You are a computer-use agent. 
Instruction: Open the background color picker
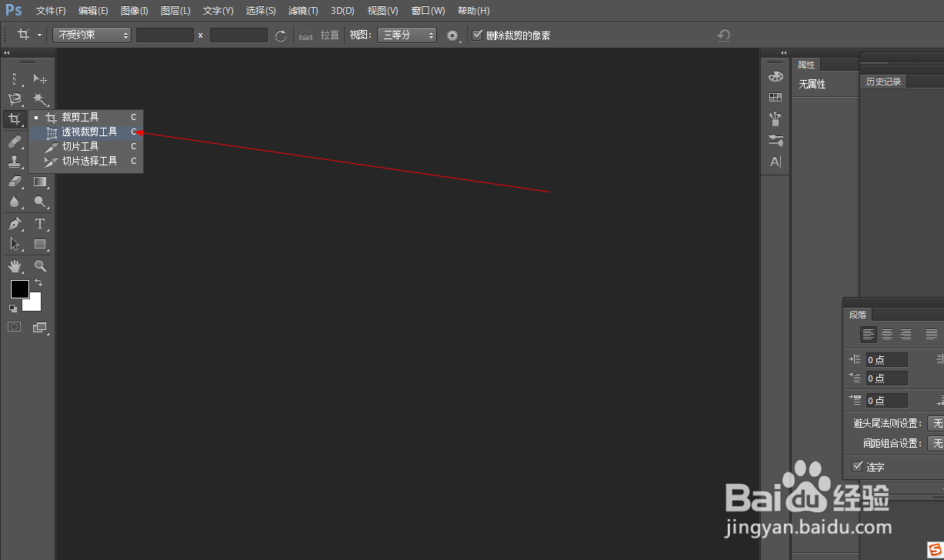[x=35, y=305]
